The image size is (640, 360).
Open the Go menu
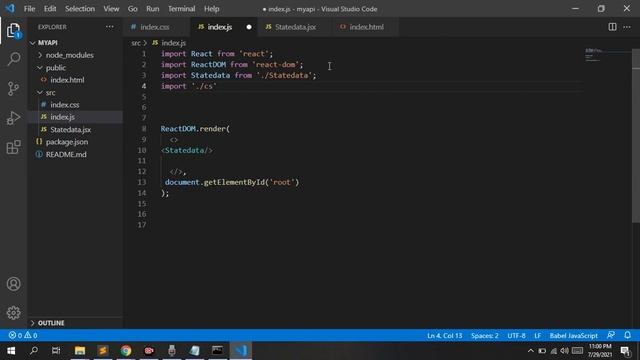133,9
